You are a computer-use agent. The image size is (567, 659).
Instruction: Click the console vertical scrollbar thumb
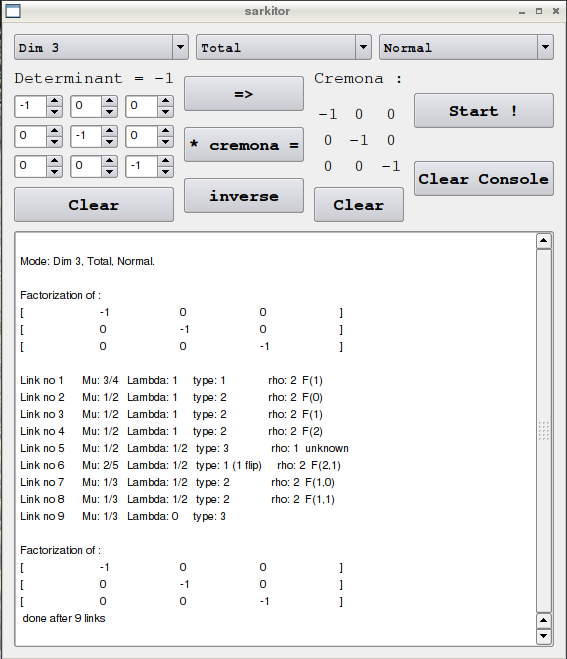[x=543, y=430]
